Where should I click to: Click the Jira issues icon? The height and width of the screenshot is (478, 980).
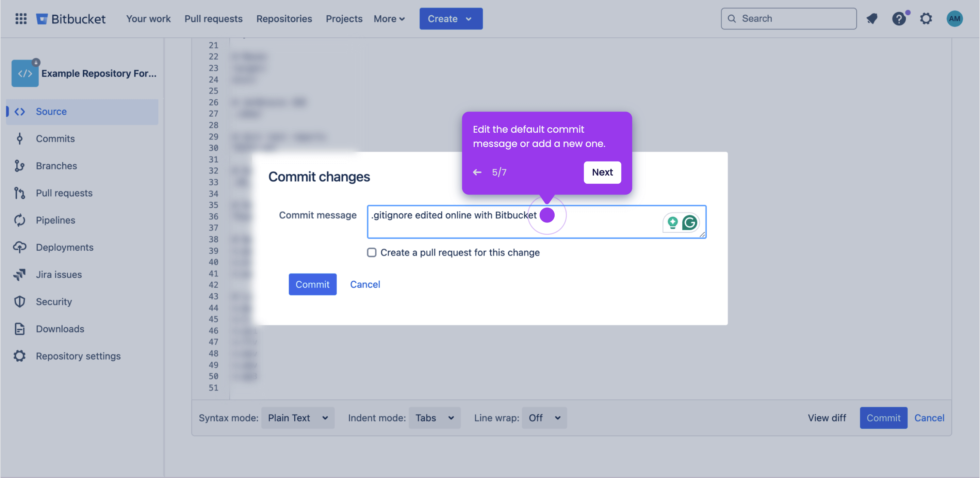pos(20,275)
